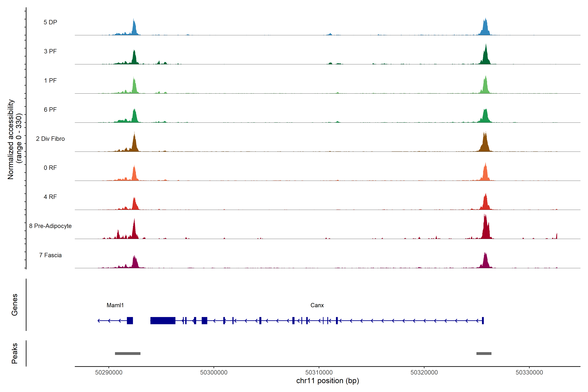The width and height of the screenshot is (588, 392).
Task: Click the 50320000 axis tick label
Action: point(424,373)
